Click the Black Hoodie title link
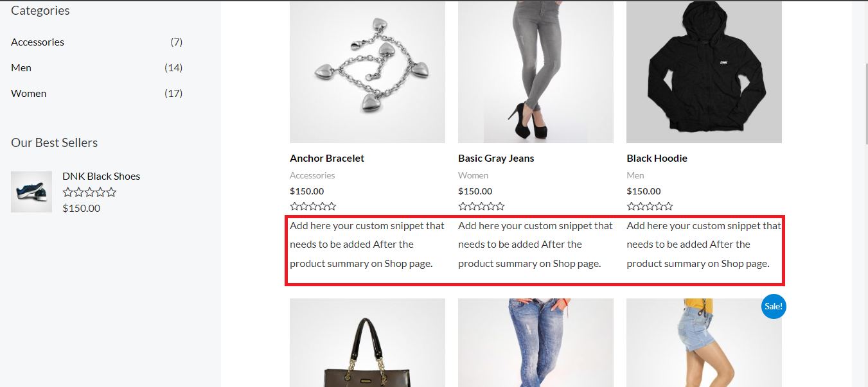Image resolution: width=868 pixels, height=387 pixels. click(x=657, y=159)
